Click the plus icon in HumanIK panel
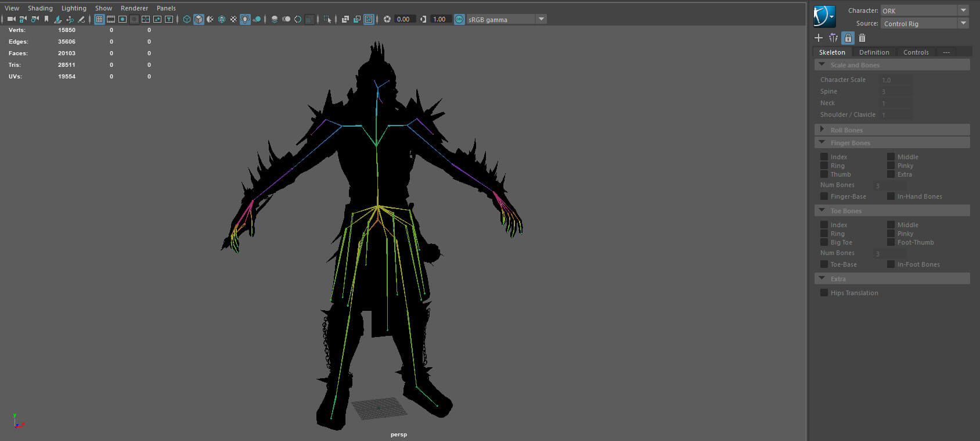Image resolution: width=980 pixels, height=441 pixels. (819, 38)
